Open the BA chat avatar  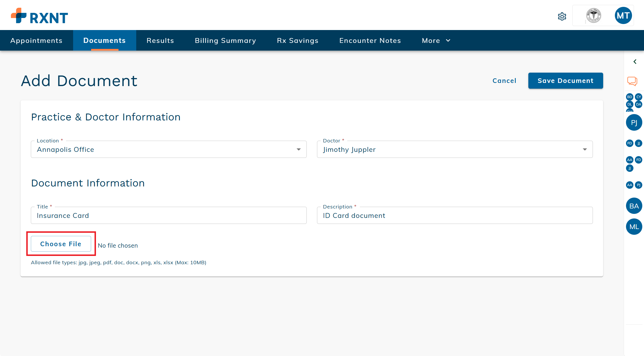click(x=634, y=206)
